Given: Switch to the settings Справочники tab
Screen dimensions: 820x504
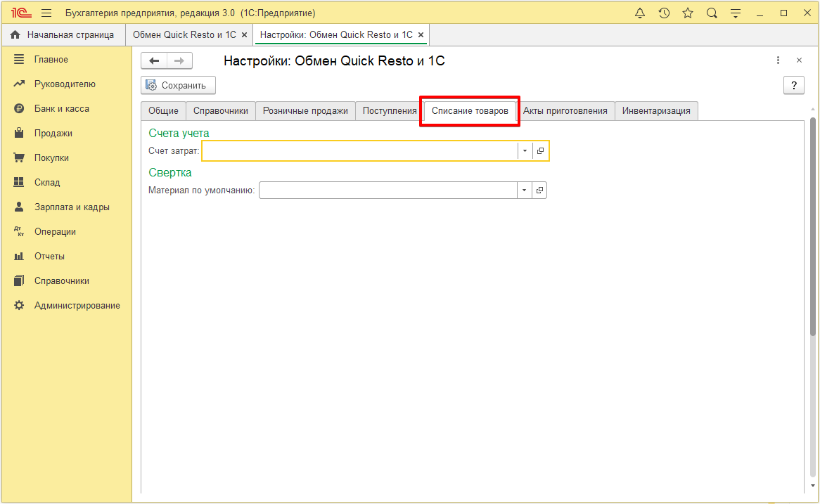Looking at the screenshot, I should [x=221, y=111].
